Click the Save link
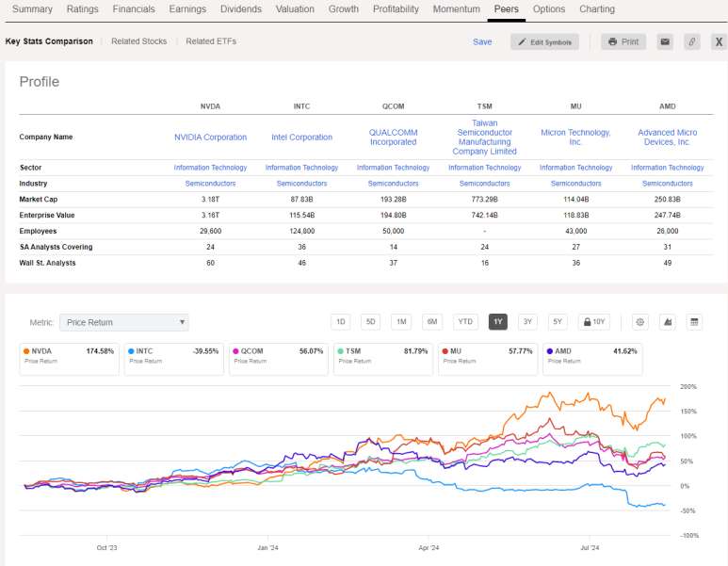 482,41
